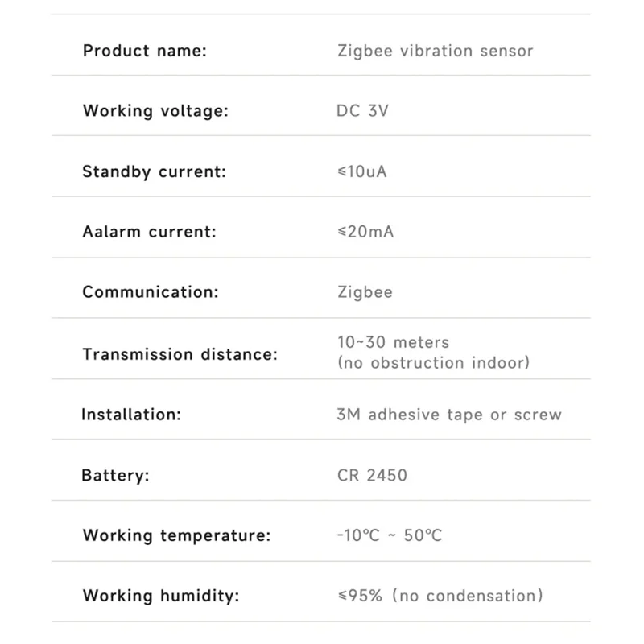Select the "≤20mA" alarm current value

tap(365, 232)
